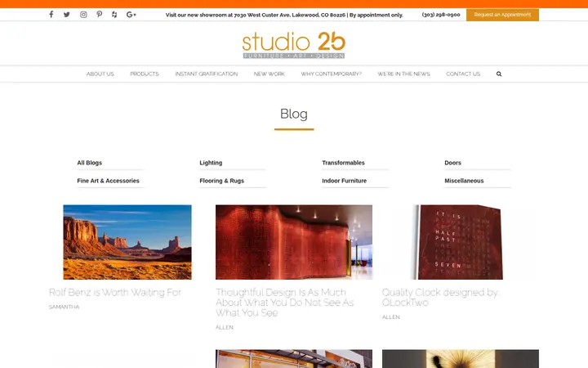
Task: Filter blogs by Miscellaneous category
Action: (x=464, y=181)
